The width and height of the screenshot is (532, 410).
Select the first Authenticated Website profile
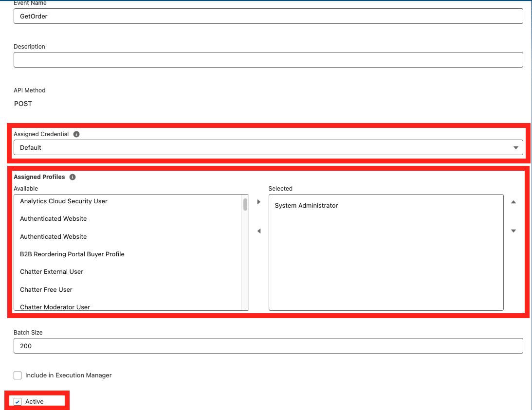tap(128, 219)
